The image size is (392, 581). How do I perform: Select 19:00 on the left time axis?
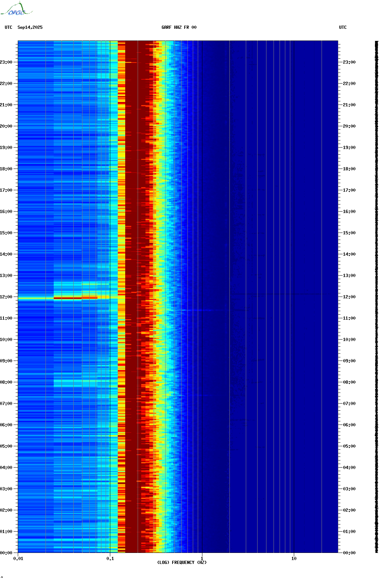tap(6, 148)
